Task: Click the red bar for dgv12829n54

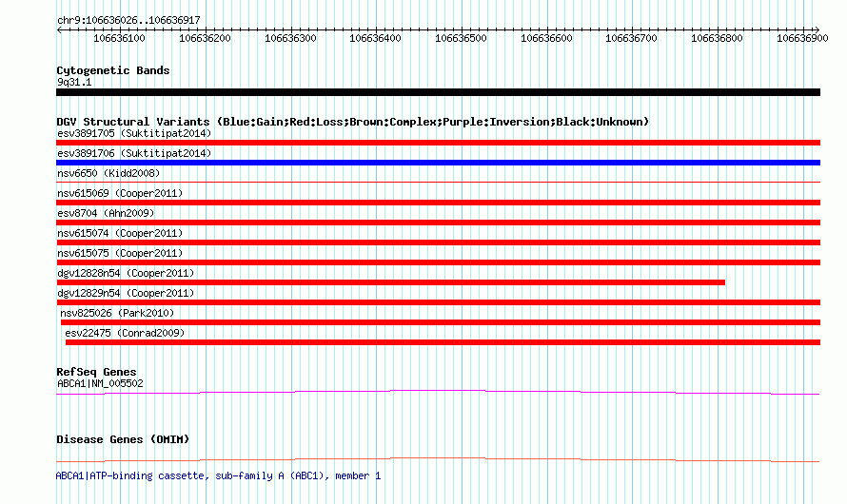Action: [x=438, y=302]
